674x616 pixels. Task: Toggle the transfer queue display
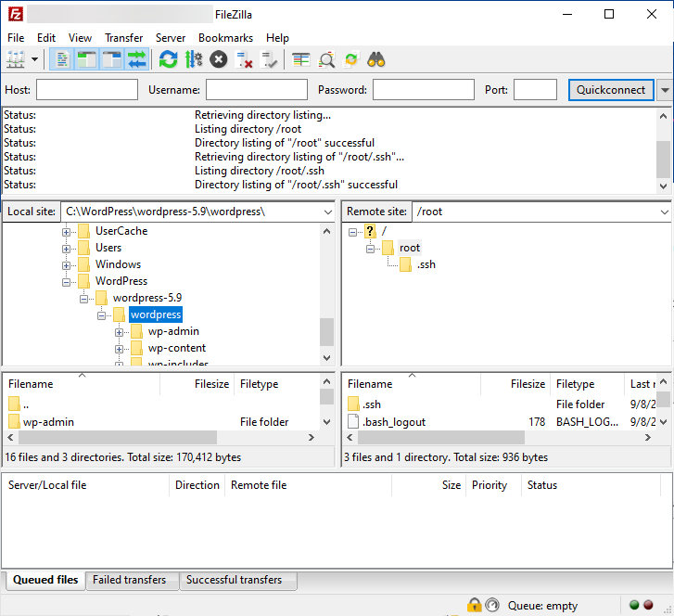[137, 60]
